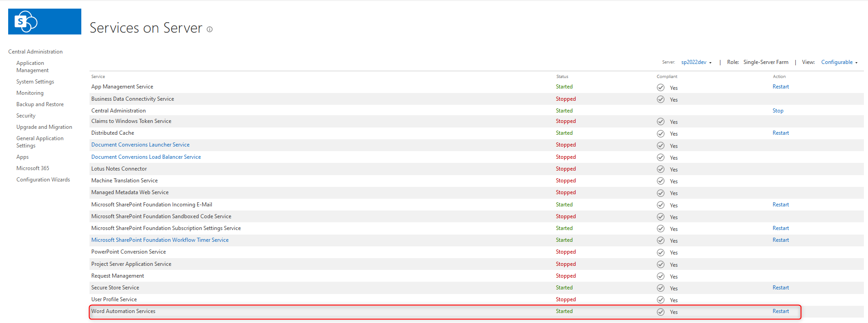The height and width of the screenshot is (323, 868).
Task: Click compliant checkmark for PowerPoint Conversion Service
Action: pos(660,252)
